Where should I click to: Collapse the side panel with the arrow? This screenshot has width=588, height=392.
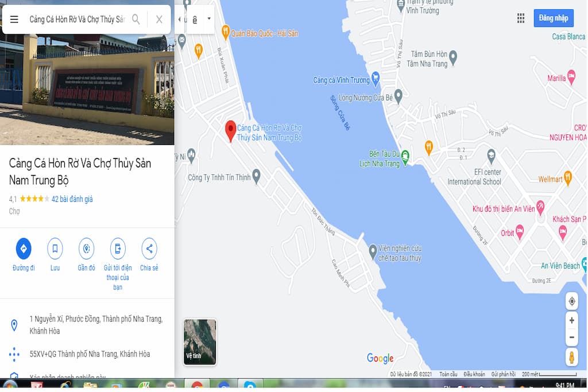[x=180, y=19]
